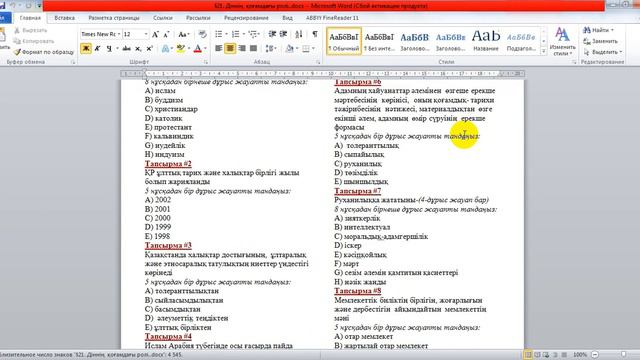640x360 pixels.
Task: Apply bulleted list
Action: [219, 34]
